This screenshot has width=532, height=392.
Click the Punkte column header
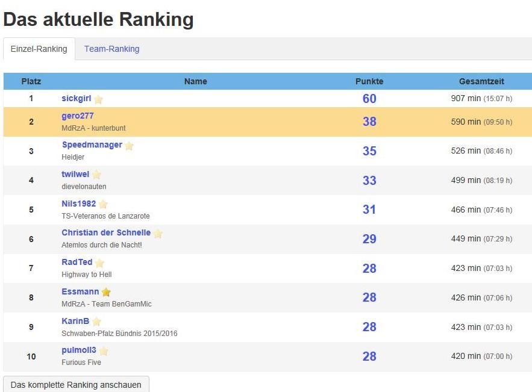click(x=369, y=81)
